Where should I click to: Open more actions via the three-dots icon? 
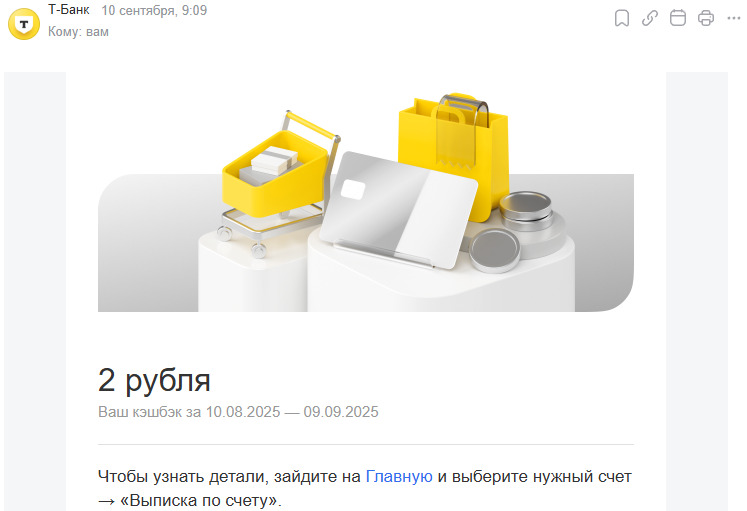[x=734, y=18]
